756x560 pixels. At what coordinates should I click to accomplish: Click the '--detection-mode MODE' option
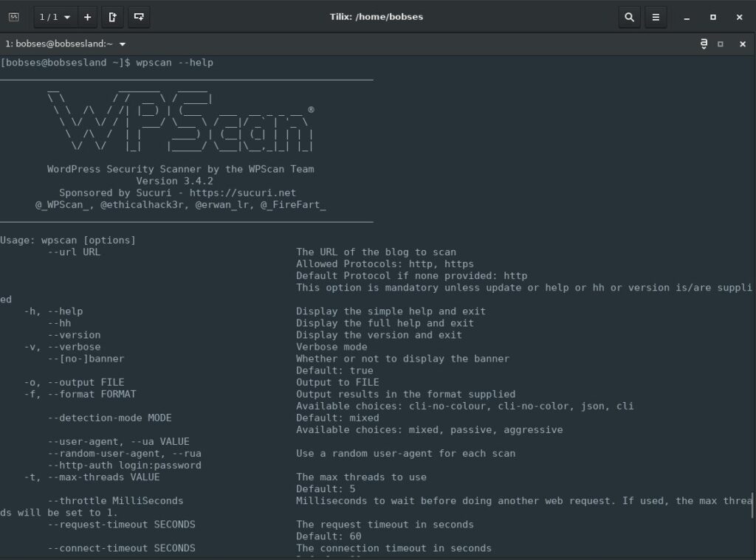pyautogui.click(x=109, y=418)
